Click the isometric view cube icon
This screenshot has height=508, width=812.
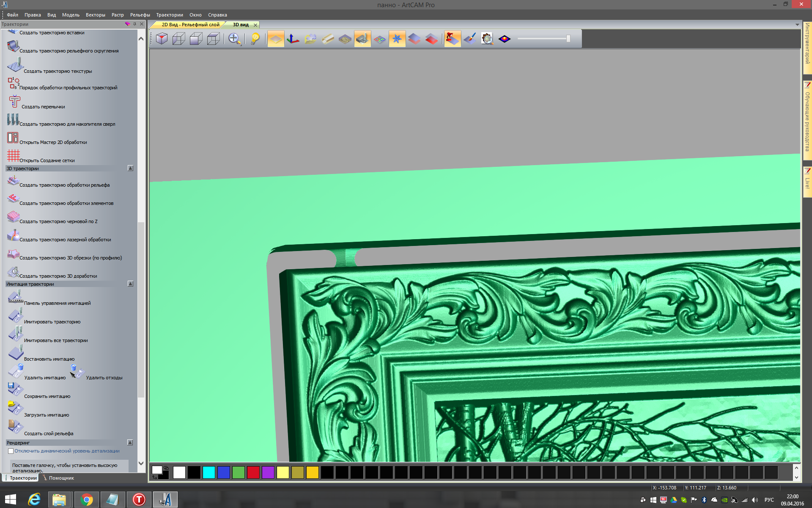click(x=162, y=39)
